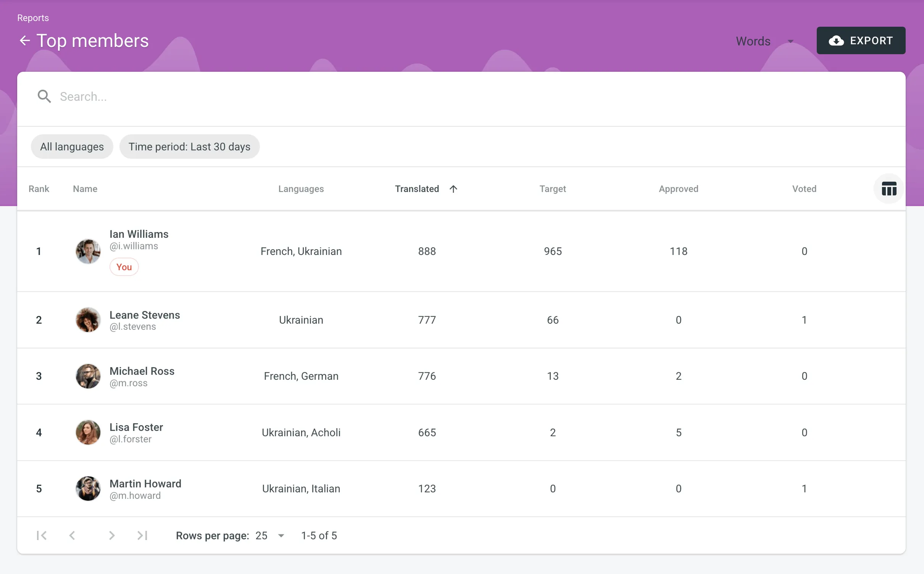Viewport: 924px width, 574px height.
Task: Open Leane Stevens' avatar
Action: tap(88, 320)
